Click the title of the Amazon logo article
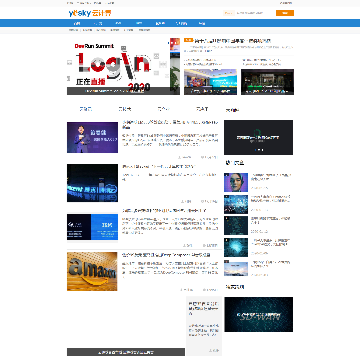Viewport: 360px width, 360px height. click(166, 255)
